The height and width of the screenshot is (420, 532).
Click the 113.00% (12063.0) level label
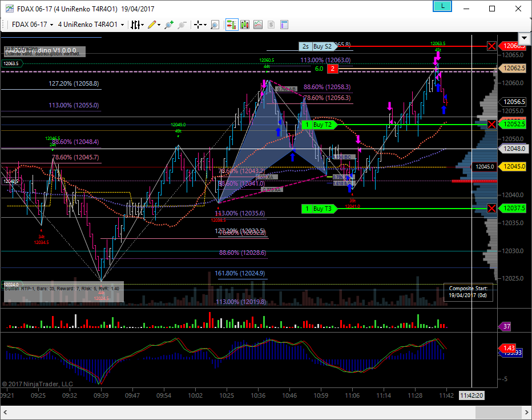point(325,60)
